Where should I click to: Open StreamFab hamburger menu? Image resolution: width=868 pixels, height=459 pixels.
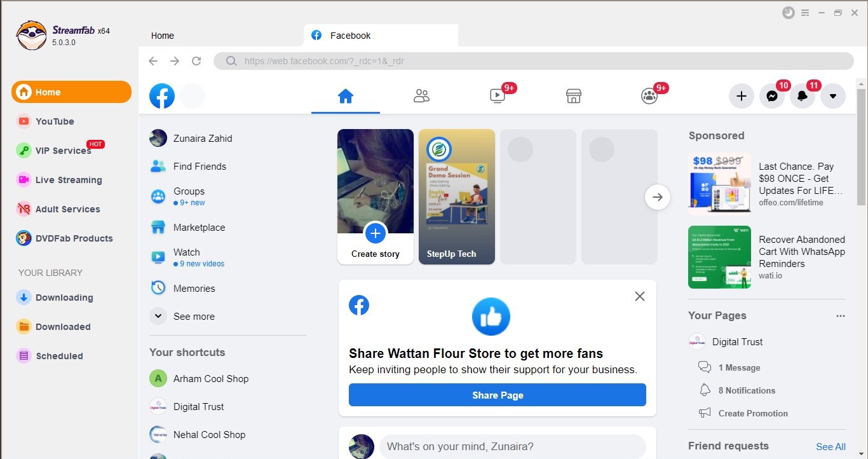tap(805, 13)
